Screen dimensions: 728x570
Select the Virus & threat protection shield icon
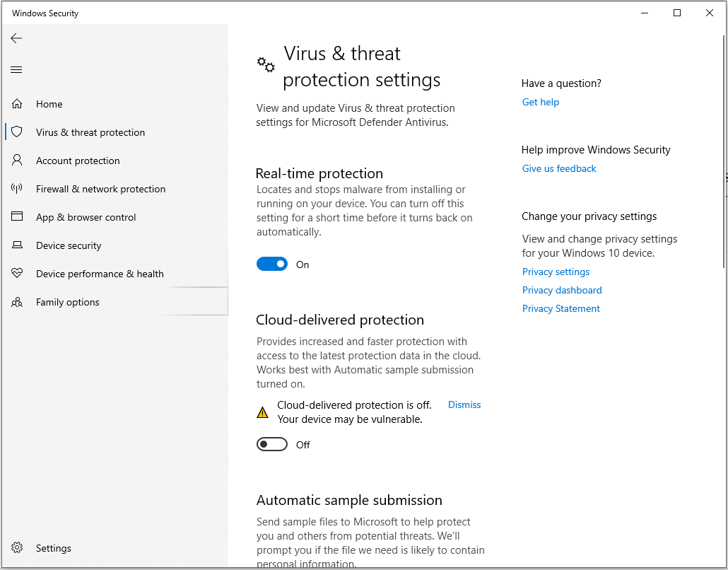pyautogui.click(x=17, y=132)
